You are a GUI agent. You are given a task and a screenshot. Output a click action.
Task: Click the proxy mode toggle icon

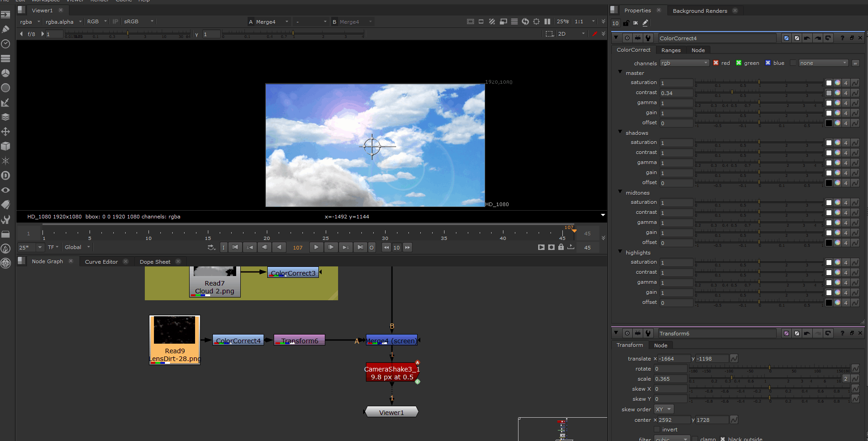pyautogui.click(x=503, y=21)
